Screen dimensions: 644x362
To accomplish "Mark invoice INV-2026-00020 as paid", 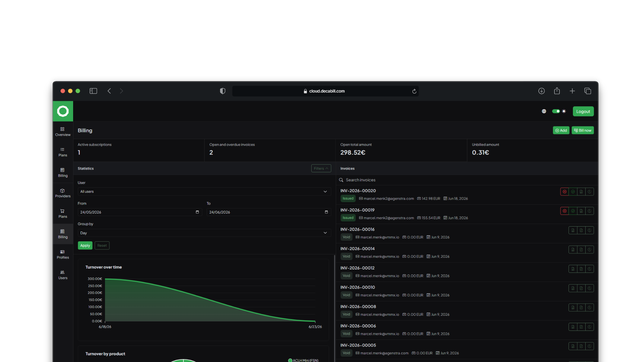I will click(x=573, y=192).
